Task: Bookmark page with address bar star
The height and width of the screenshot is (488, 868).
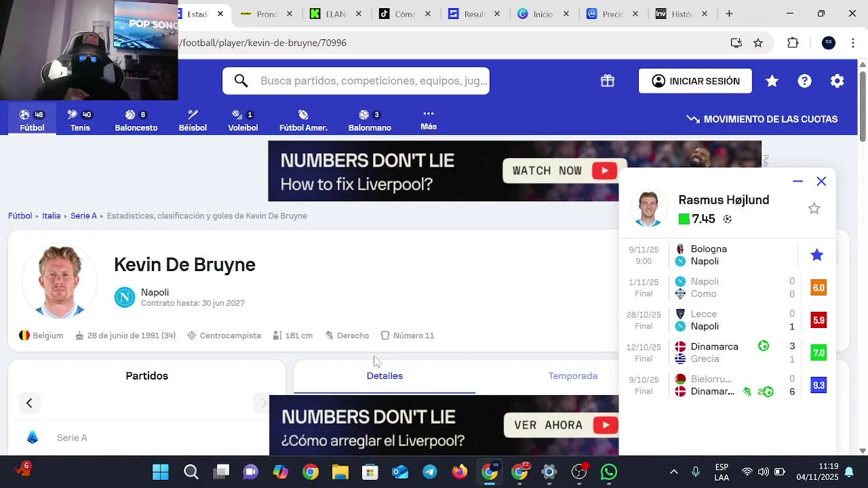Action: [x=758, y=43]
